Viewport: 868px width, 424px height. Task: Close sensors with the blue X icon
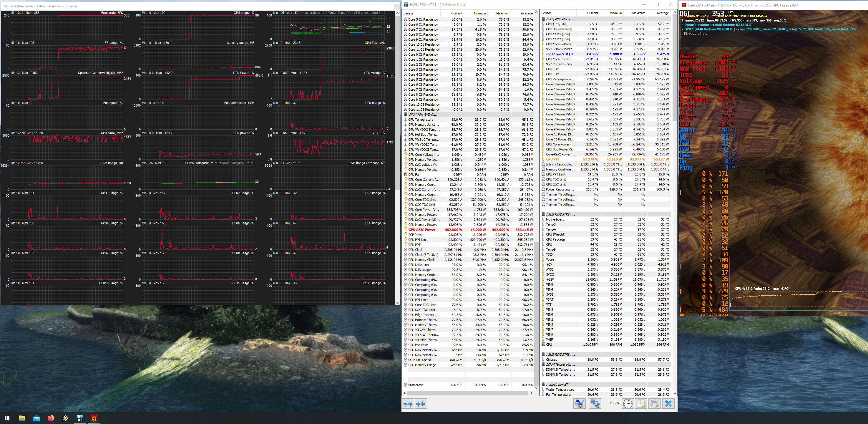click(x=668, y=403)
